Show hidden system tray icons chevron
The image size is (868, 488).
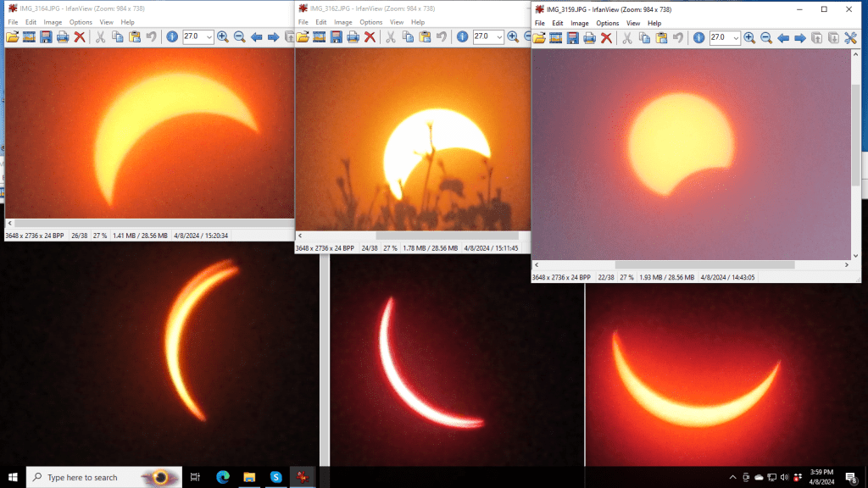(x=732, y=478)
